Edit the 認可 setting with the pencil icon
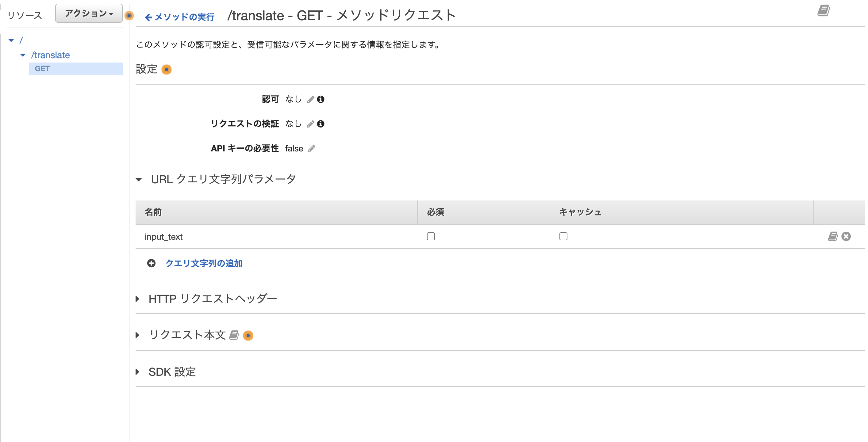Viewport: 868px width, 442px height. point(310,99)
